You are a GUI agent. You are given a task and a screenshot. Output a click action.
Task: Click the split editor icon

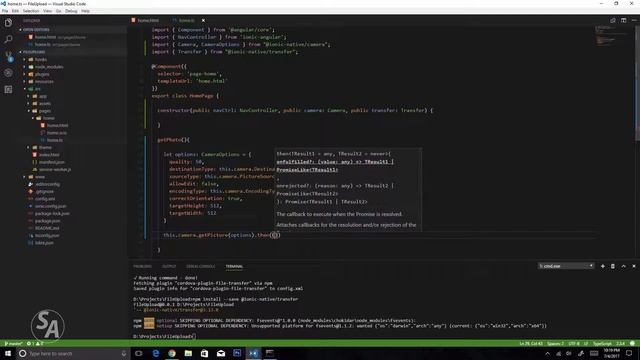coord(623,20)
